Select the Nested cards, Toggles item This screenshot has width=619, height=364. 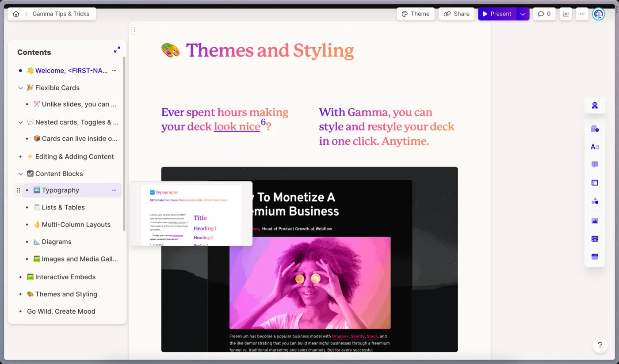point(73,122)
